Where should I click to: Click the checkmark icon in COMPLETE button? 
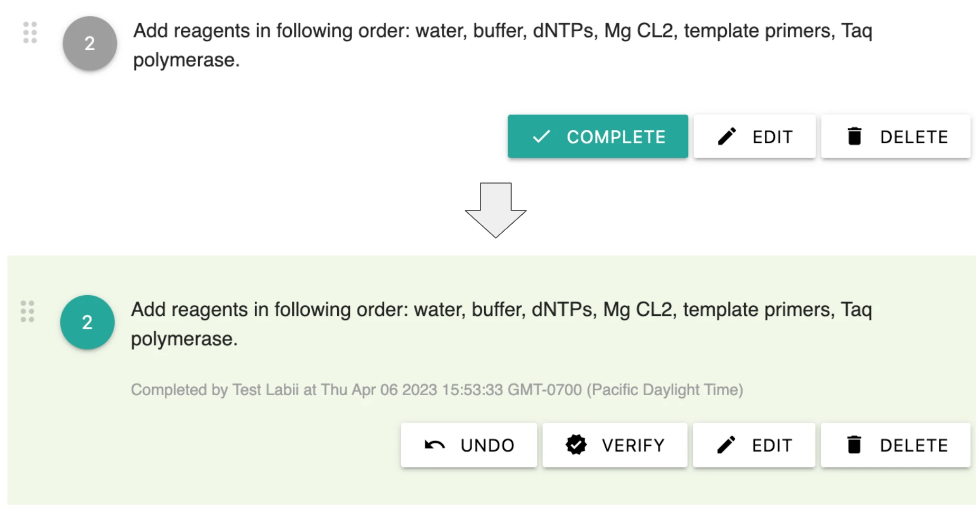click(541, 137)
